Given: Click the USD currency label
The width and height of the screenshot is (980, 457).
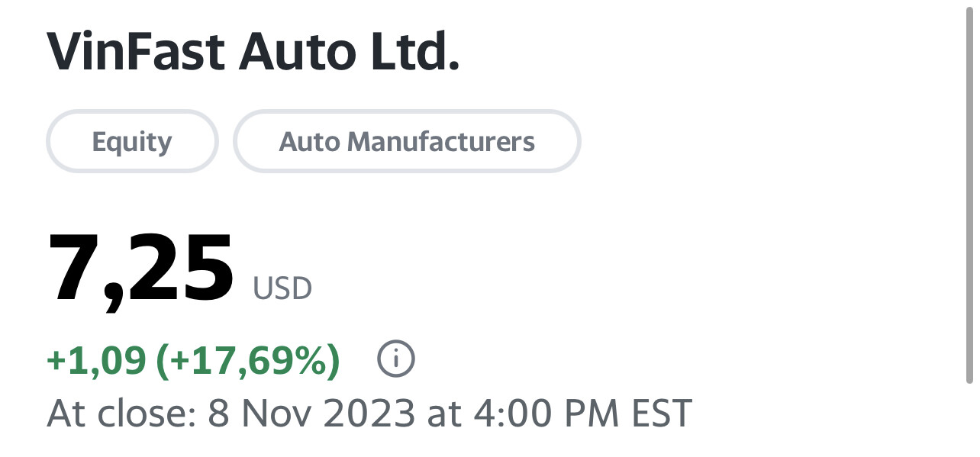Looking at the screenshot, I should point(282,289).
